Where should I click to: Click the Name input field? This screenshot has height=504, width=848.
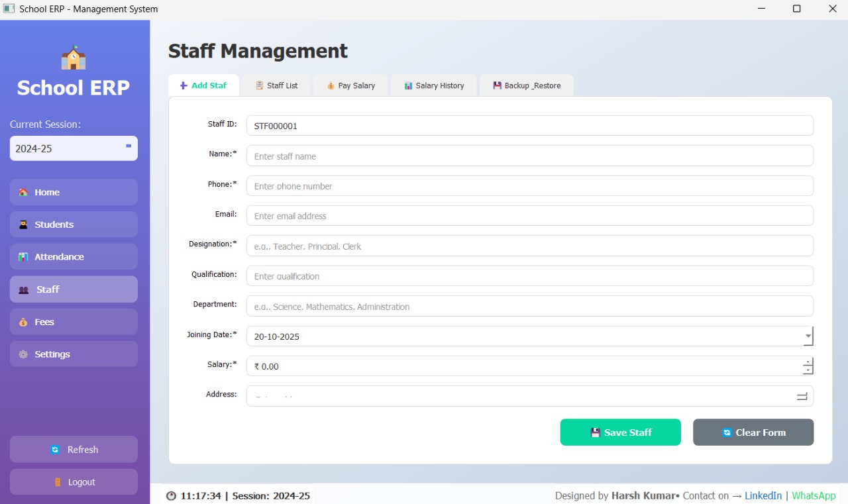click(x=529, y=156)
